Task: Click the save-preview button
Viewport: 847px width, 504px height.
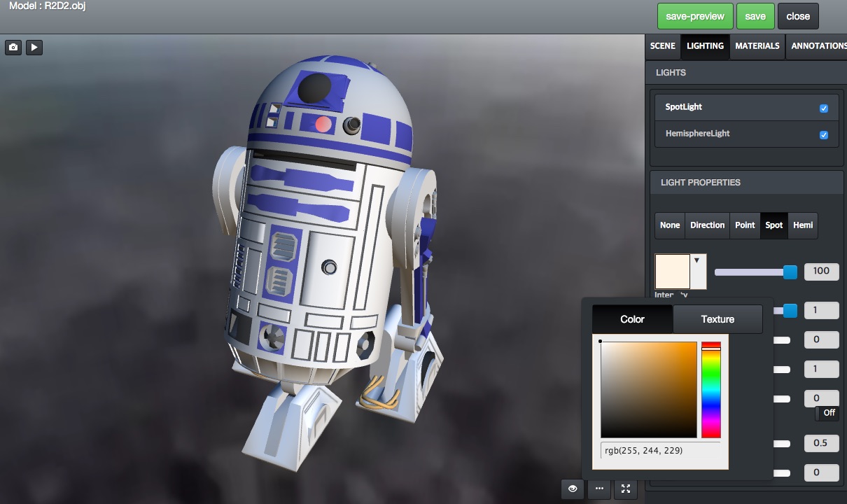Action: [x=695, y=16]
